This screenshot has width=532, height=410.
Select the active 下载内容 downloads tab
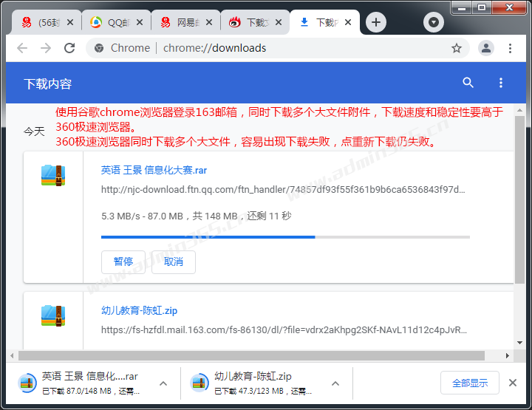[x=324, y=22]
